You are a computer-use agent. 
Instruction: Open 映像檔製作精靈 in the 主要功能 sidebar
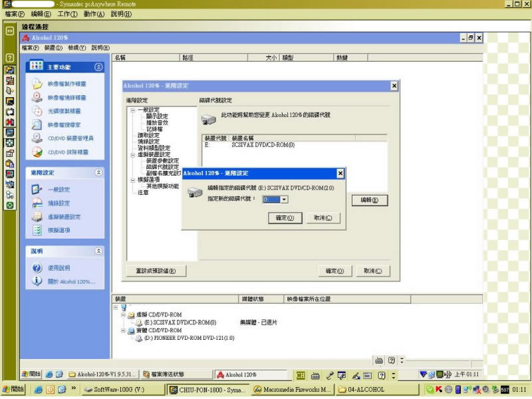66,84
